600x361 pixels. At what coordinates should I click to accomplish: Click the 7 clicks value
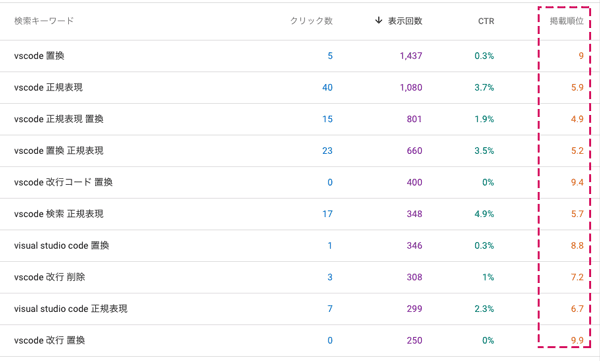click(x=330, y=309)
